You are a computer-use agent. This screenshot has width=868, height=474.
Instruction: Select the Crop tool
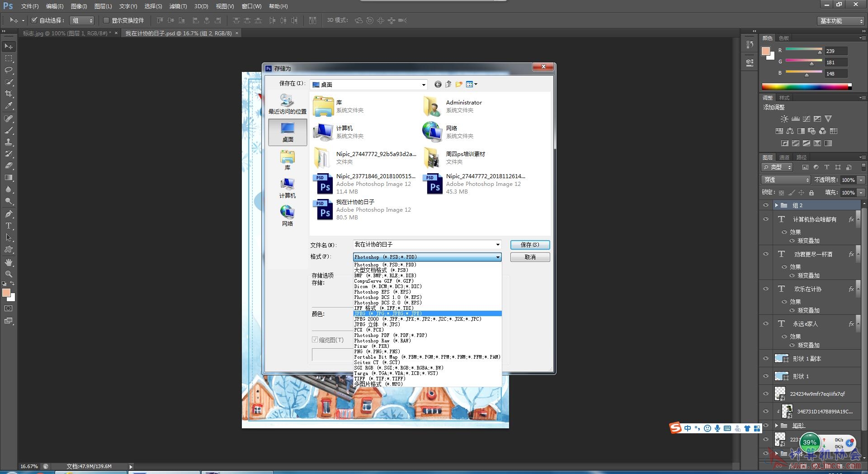click(9, 94)
